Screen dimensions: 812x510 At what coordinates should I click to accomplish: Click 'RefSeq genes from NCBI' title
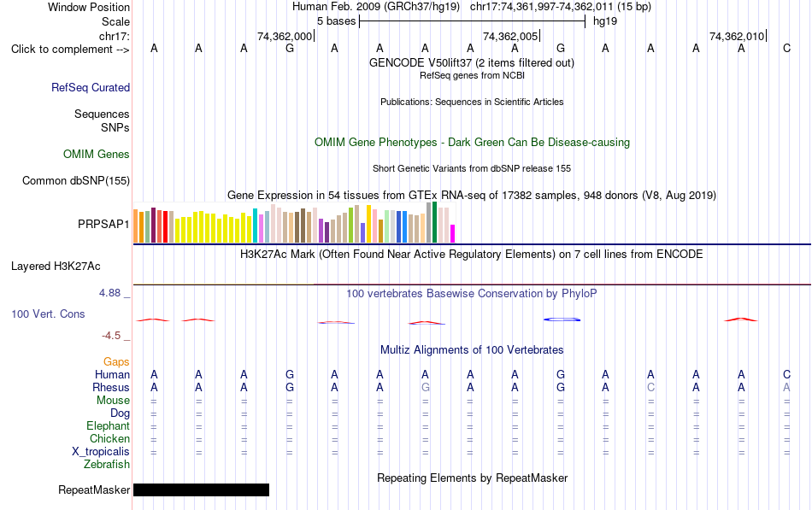[473, 75]
